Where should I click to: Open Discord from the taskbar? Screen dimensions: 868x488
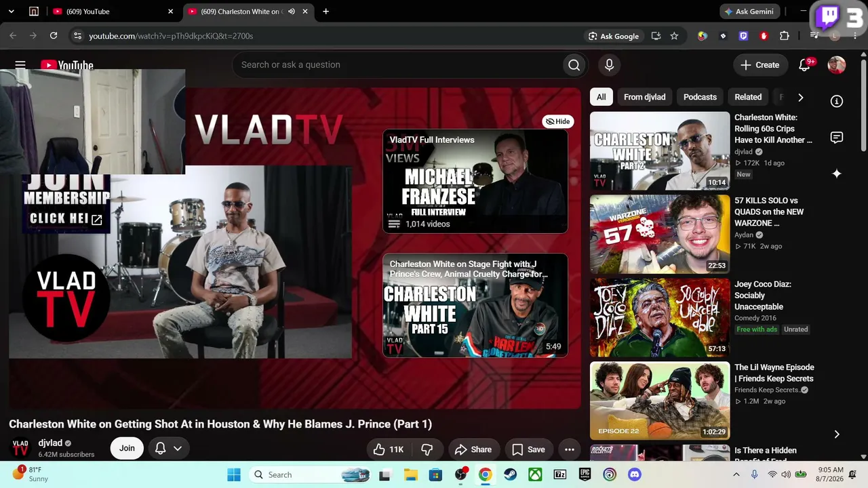click(634, 474)
